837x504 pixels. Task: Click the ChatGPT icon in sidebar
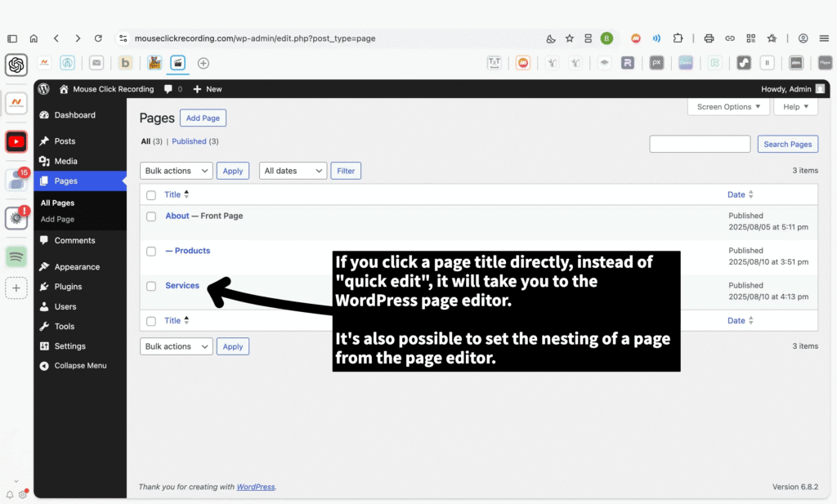click(16, 65)
